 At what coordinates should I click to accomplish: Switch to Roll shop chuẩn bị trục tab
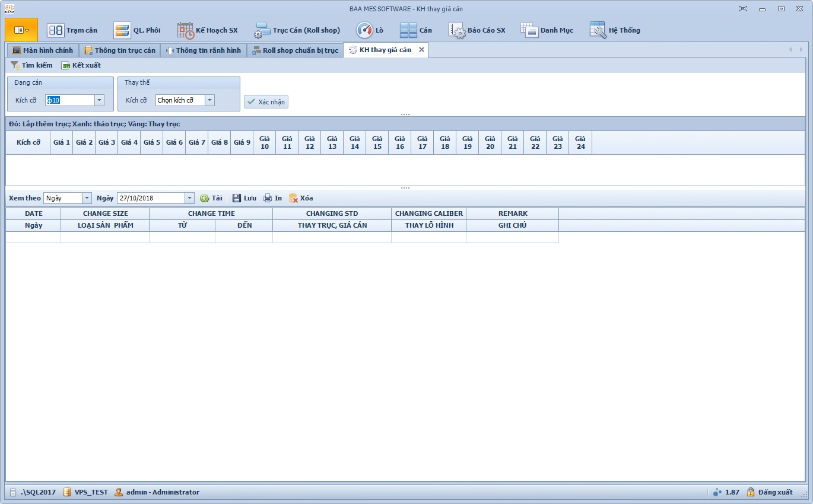tap(295, 50)
